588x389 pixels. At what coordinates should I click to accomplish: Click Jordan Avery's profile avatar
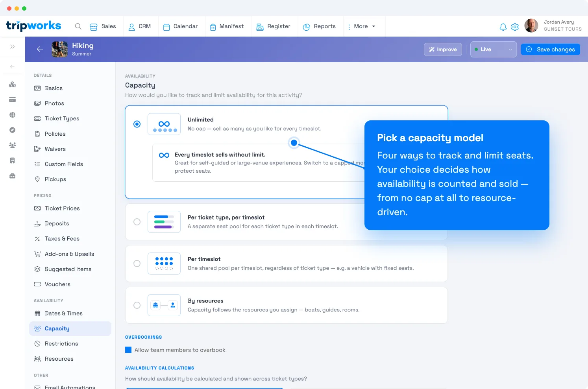point(531,26)
